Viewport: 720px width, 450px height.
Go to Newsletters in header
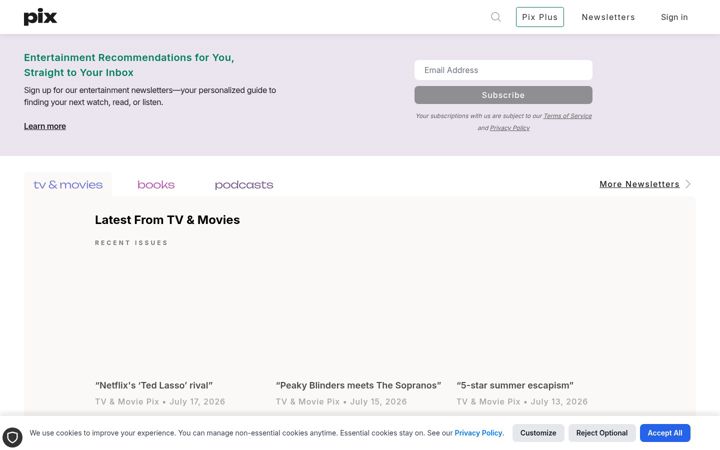tap(608, 17)
